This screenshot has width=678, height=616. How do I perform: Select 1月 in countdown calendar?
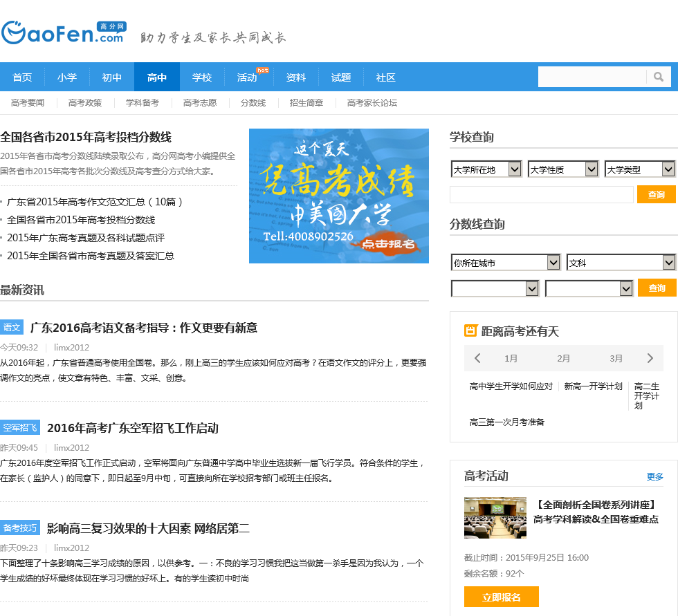coord(511,358)
